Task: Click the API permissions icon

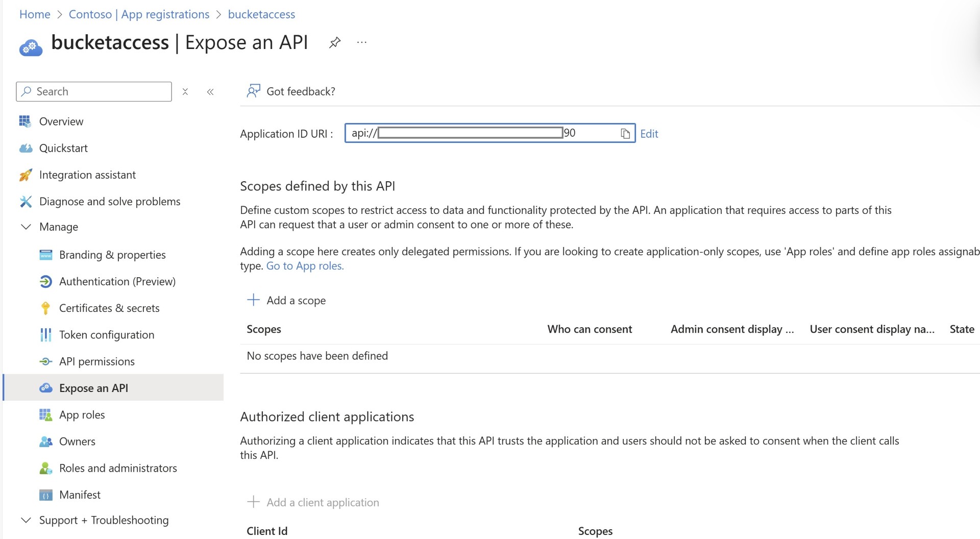Action: (x=45, y=361)
